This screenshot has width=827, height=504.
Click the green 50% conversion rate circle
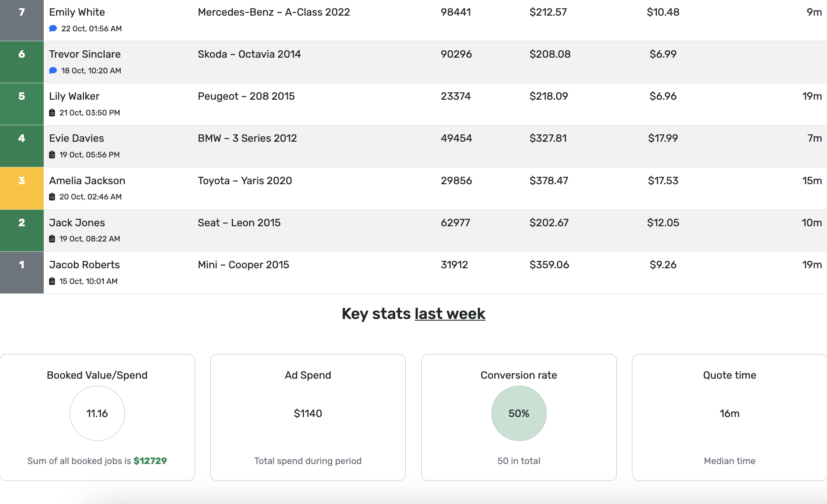coord(518,413)
